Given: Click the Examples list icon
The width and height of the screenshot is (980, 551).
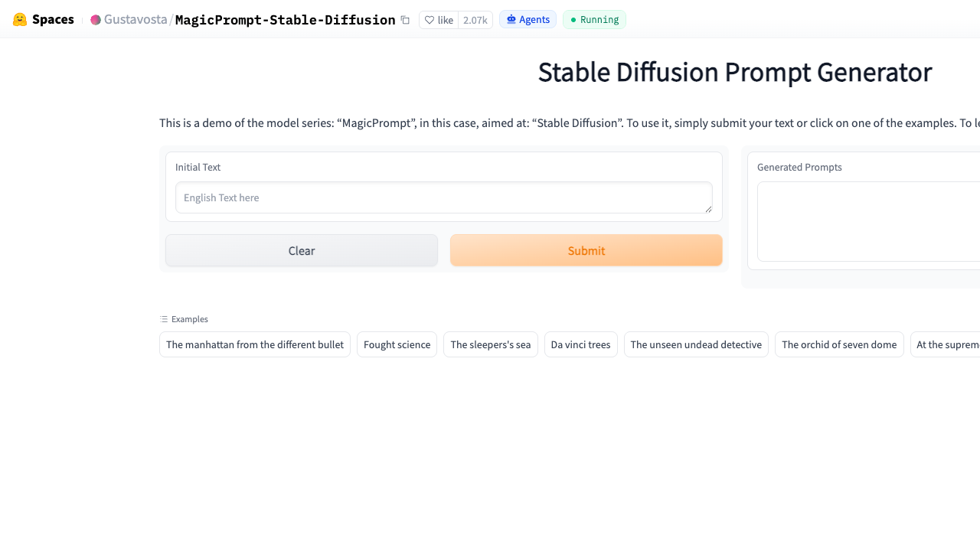Looking at the screenshot, I should (x=164, y=319).
